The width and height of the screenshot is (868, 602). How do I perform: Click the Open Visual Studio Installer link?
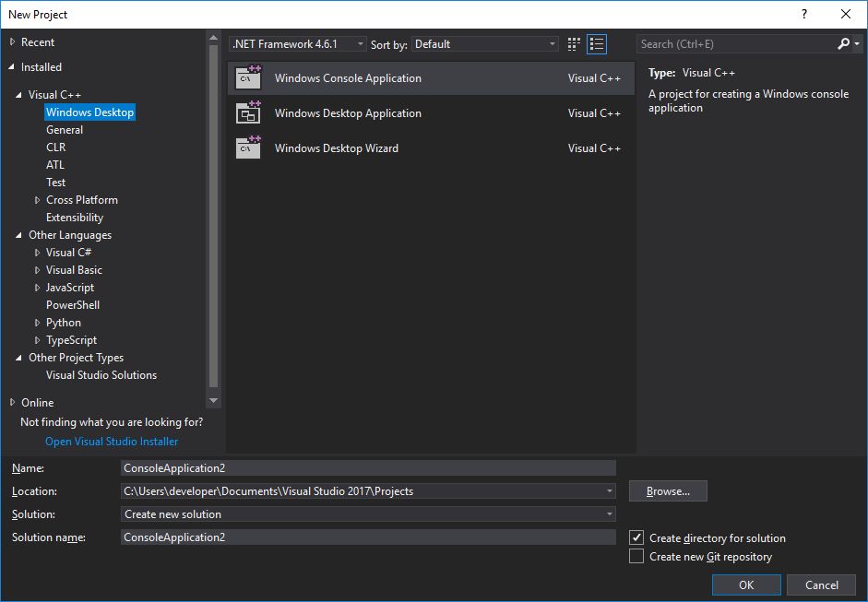click(x=111, y=441)
